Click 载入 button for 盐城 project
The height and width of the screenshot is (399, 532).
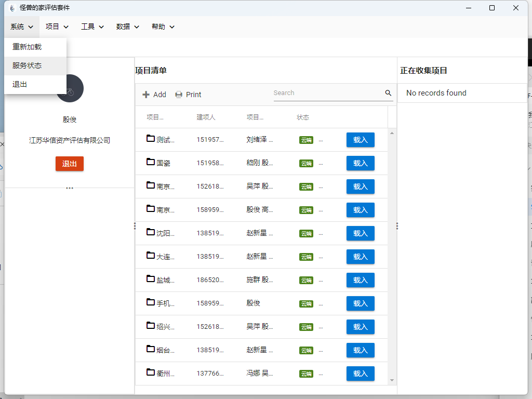pyautogui.click(x=361, y=280)
